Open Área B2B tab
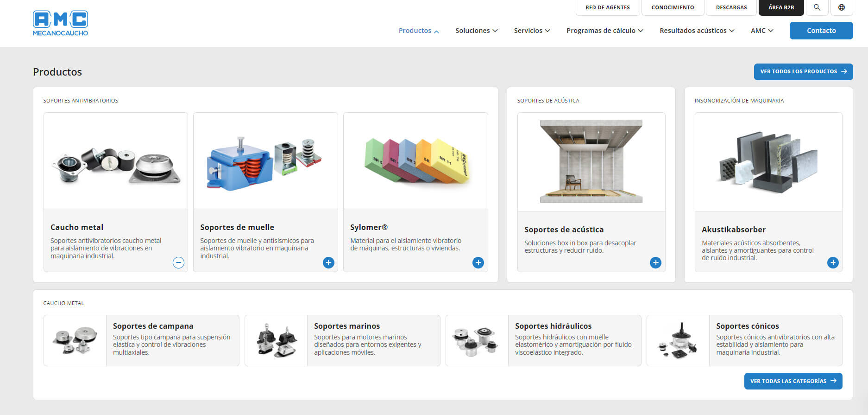This screenshot has width=868, height=415. pos(781,7)
